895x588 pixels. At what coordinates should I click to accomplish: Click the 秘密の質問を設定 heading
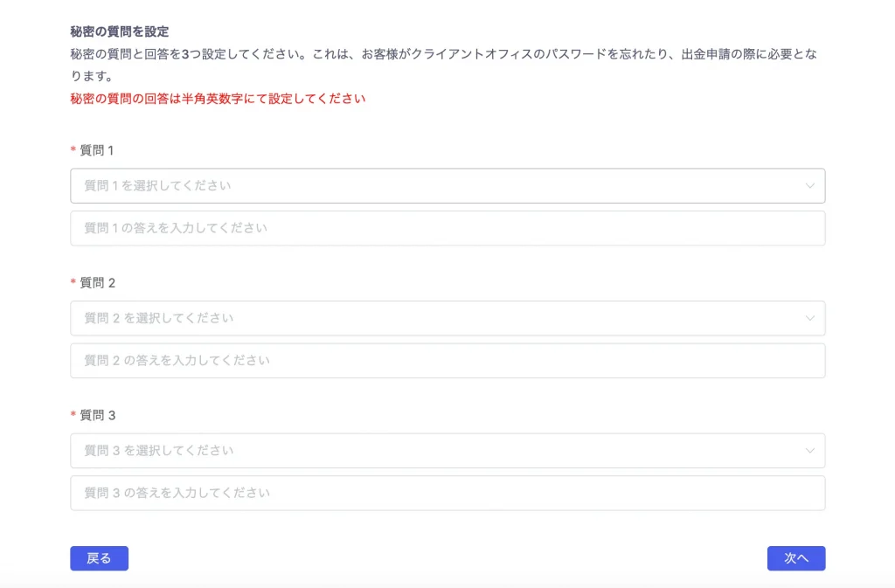[x=120, y=31]
